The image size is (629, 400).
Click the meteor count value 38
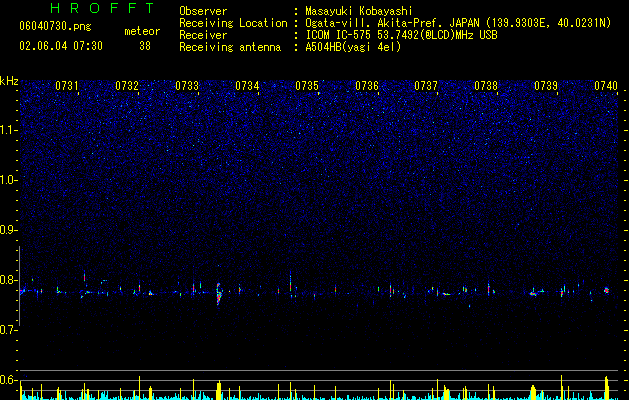click(145, 46)
